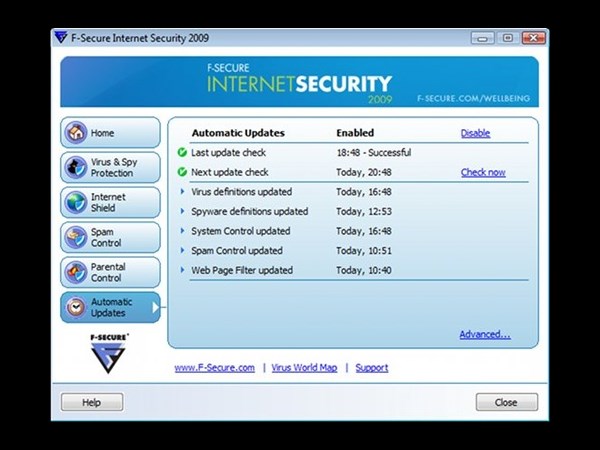The width and height of the screenshot is (600, 450).
Task: Expand the Spyware definitions updated entry
Action: coord(182,211)
